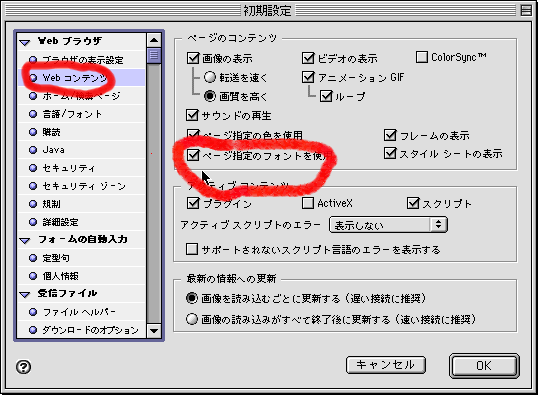Toggle サウンドの再生 checkbox
This screenshot has width=538, height=395.
tap(192, 115)
